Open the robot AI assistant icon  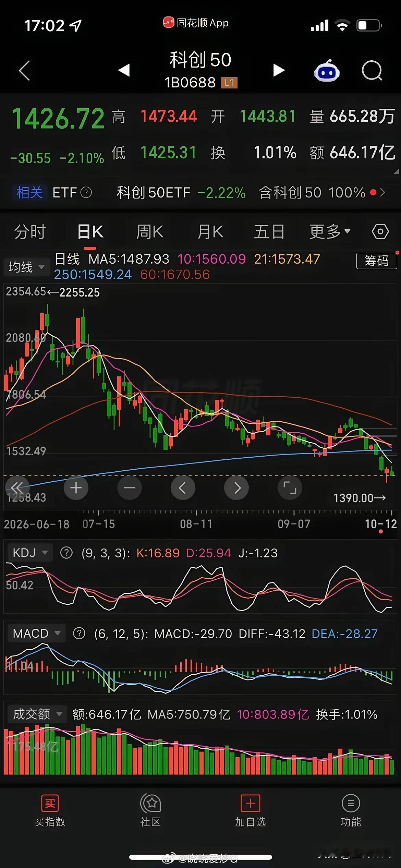click(327, 71)
